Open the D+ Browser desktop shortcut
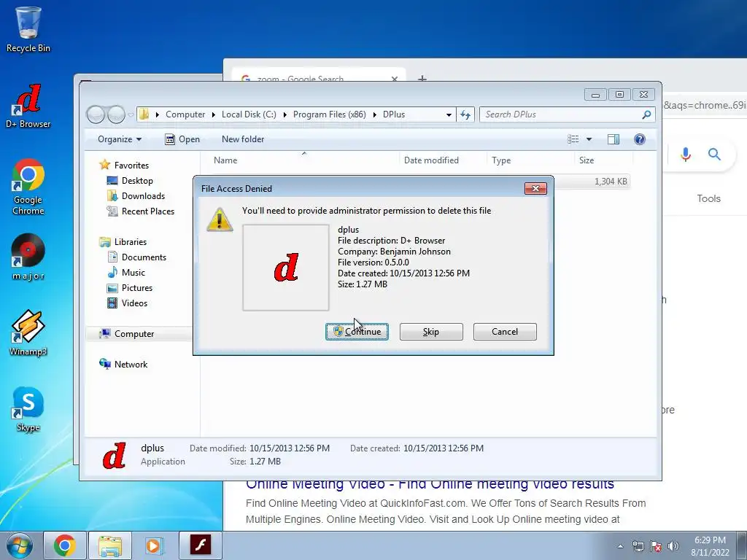Image resolution: width=747 pixels, height=560 pixels. (28, 106)
